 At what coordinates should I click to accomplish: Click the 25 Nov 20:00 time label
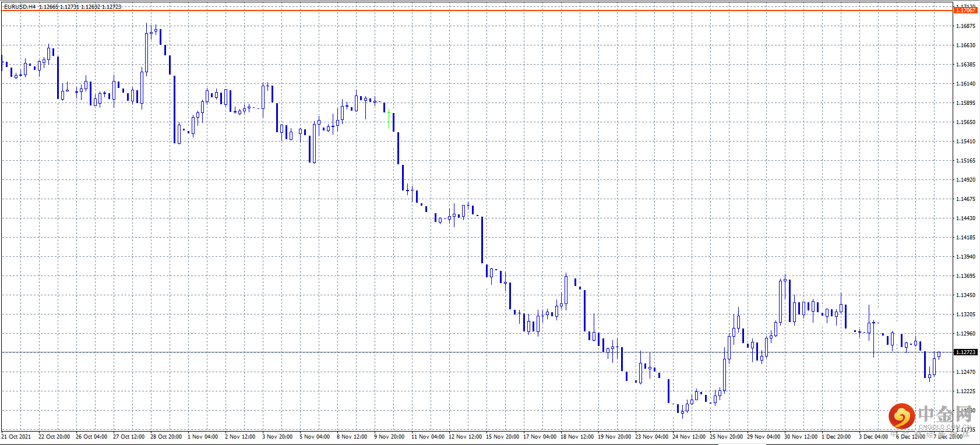click(x=726, y=437)
